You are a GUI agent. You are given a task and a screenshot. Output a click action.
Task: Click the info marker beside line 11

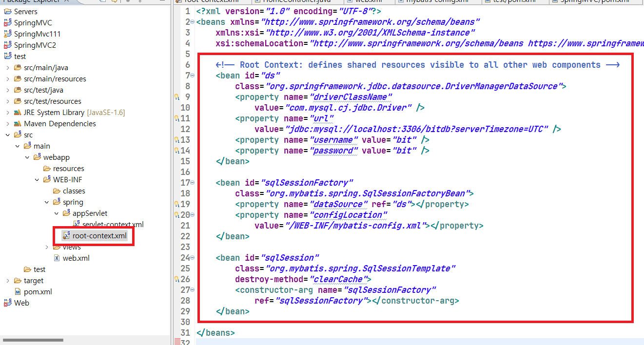pos(177,118)
